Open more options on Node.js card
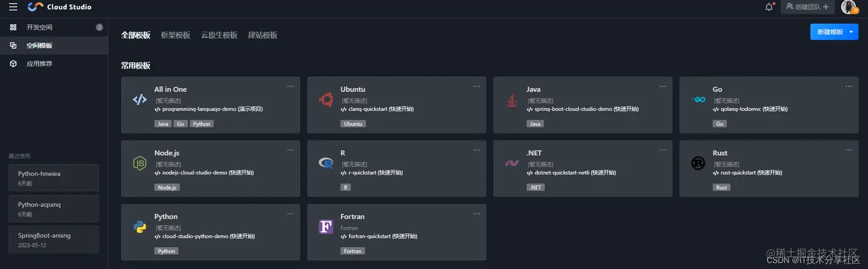The width and height of the screenshot is (868, 269). coord(290,150)
